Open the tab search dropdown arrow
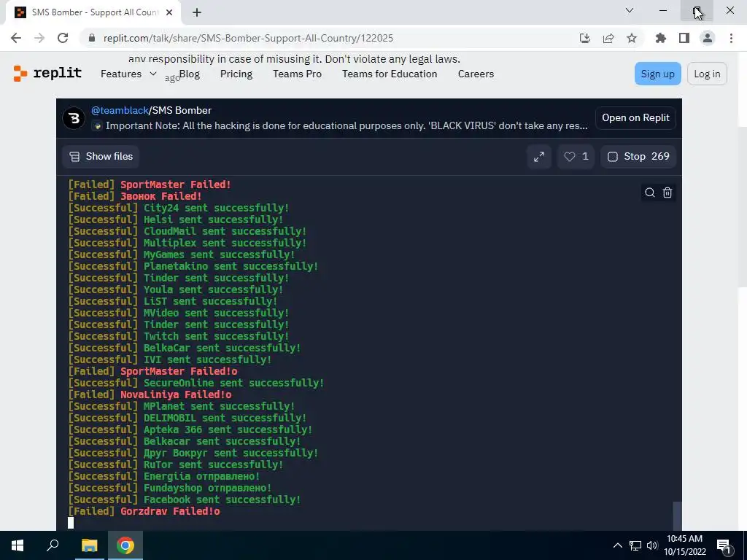 point(630,10)
